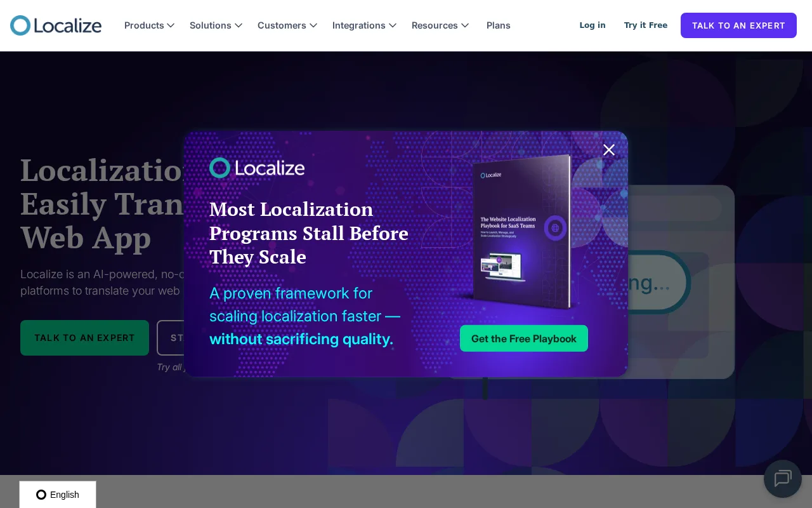
Task: Click the Log in link
Action: (593, 25)
